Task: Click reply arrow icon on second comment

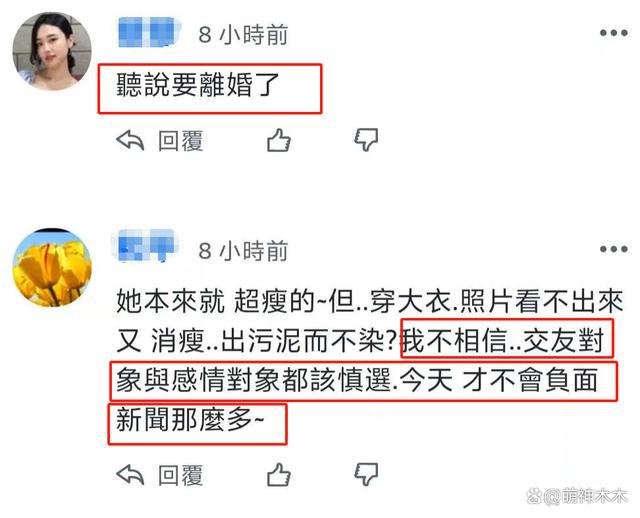Action: (130, 474)
